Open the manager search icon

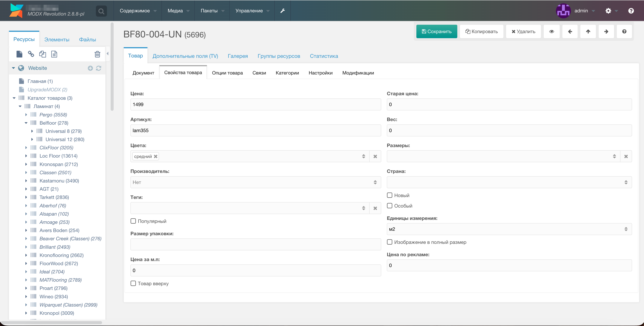(101, 11)
